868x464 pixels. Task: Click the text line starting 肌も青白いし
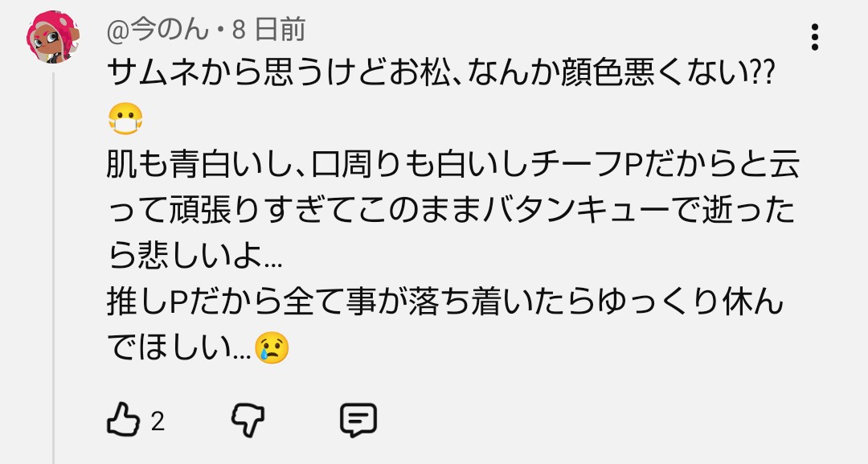pos(452,165)
